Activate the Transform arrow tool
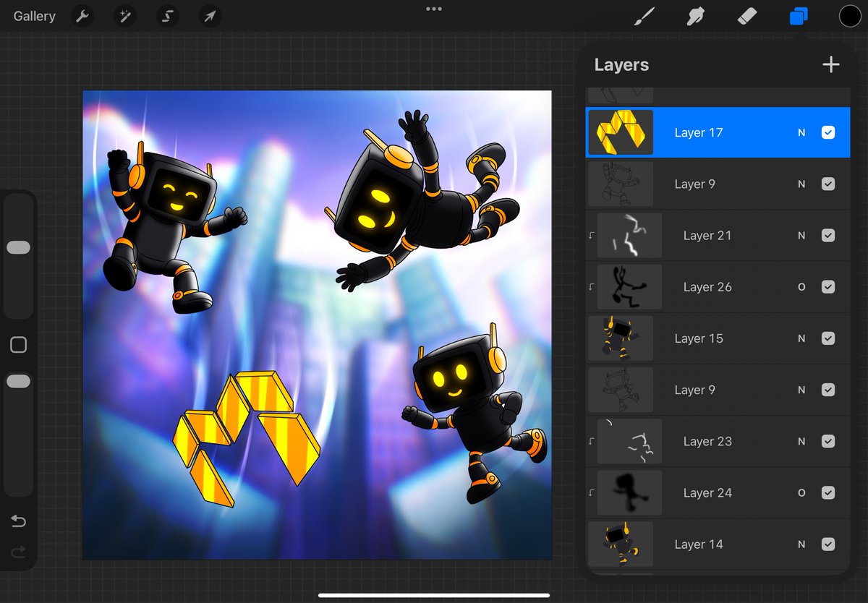The image size is (868, 603). coord(210,16)
